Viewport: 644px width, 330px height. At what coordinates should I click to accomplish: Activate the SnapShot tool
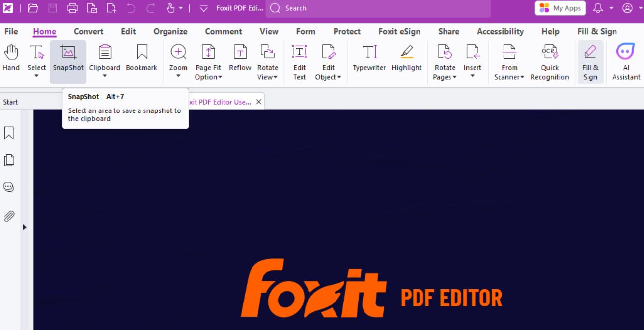(68, 58)
